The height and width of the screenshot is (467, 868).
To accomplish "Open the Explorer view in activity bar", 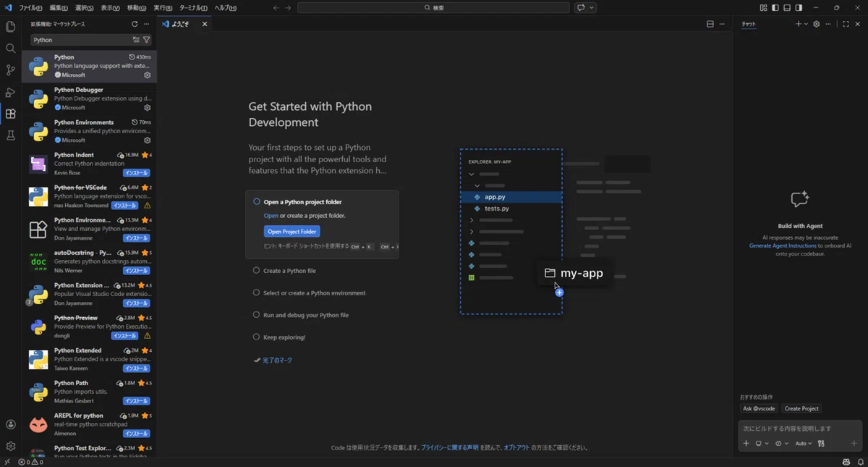I will [x=10, y=27].
